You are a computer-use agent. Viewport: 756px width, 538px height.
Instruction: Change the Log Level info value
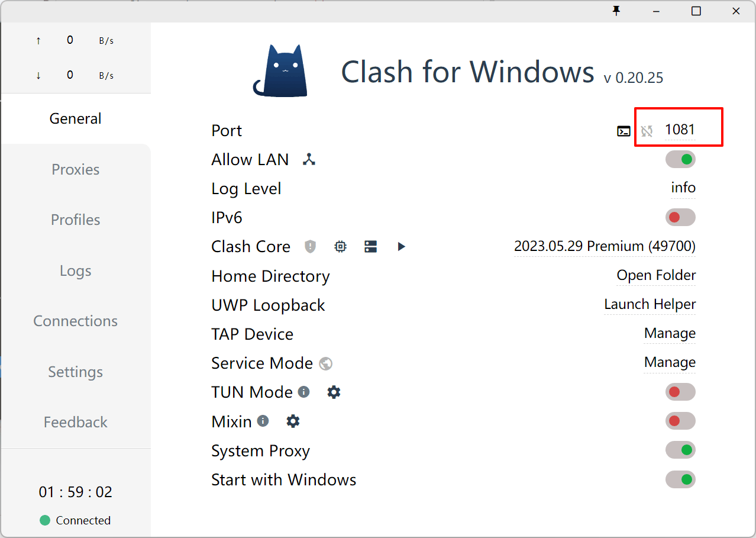coord(683,188)
